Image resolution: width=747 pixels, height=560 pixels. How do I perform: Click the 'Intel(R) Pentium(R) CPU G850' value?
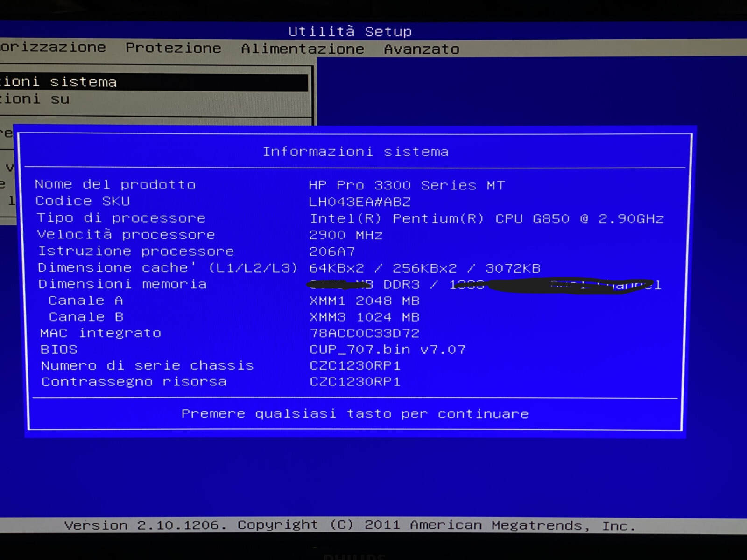click(x=486, y=218)
